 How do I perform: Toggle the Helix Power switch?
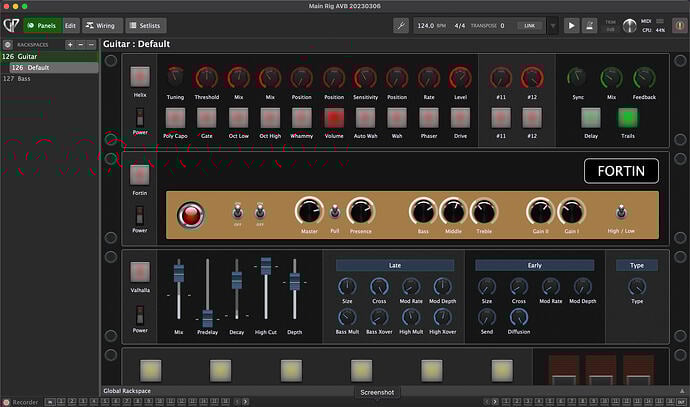tap(140, 116)
